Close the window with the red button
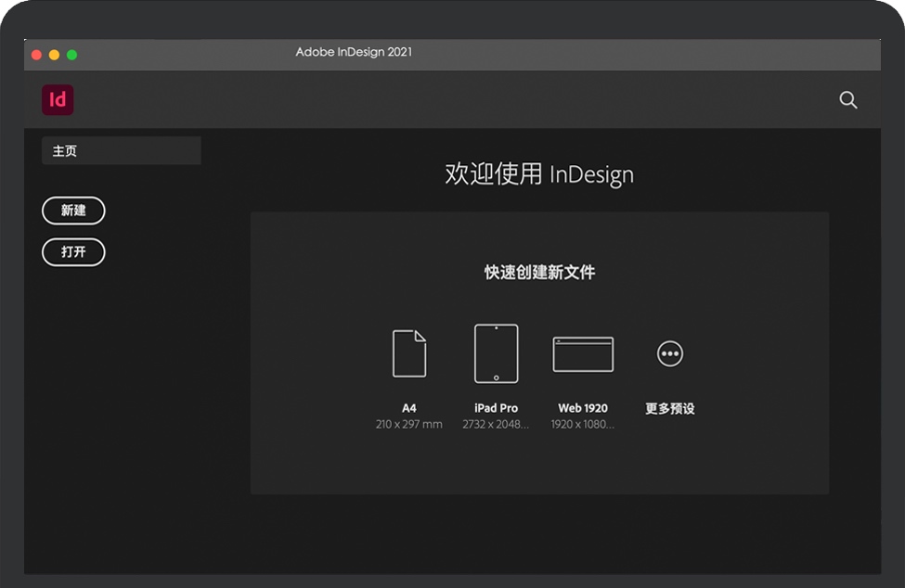 tap(36, 55)
